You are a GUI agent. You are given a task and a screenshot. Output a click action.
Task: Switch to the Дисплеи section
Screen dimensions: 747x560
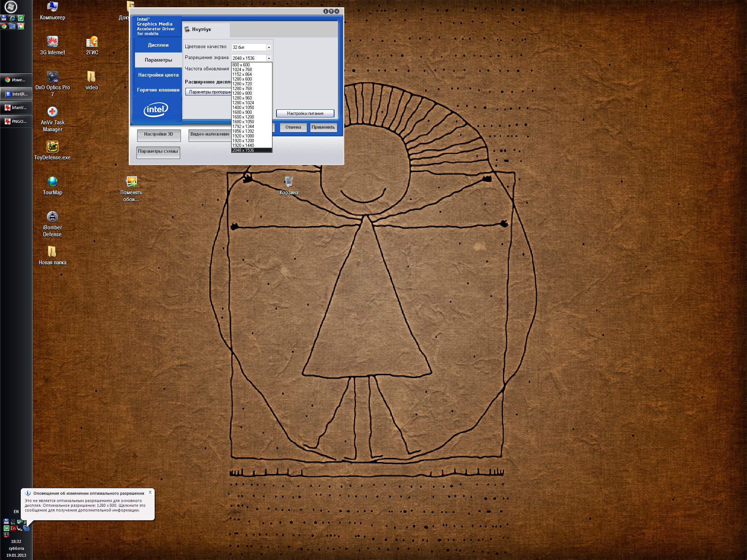coord(158,45)
